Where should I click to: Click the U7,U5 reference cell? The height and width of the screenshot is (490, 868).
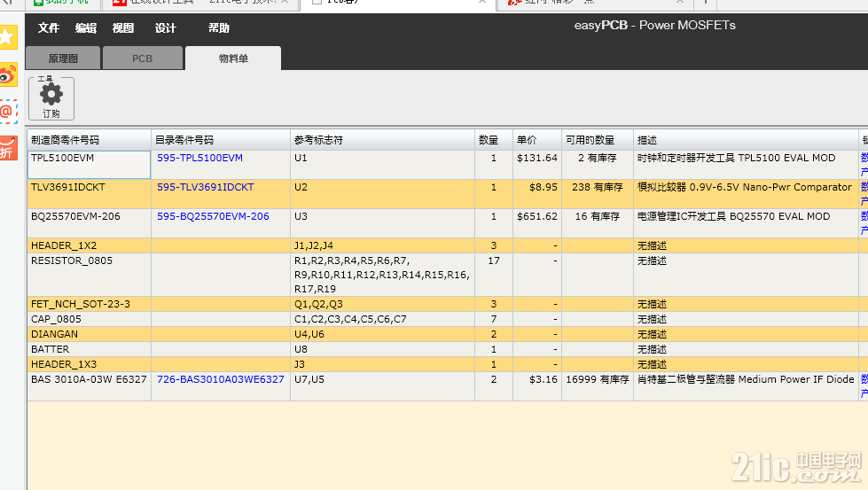click(x=382, y=386)
